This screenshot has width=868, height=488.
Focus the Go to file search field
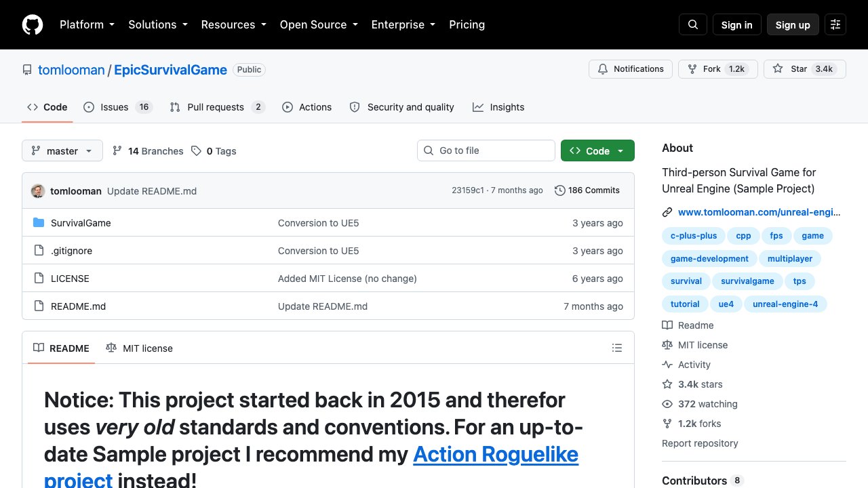[x=486, y=150]
